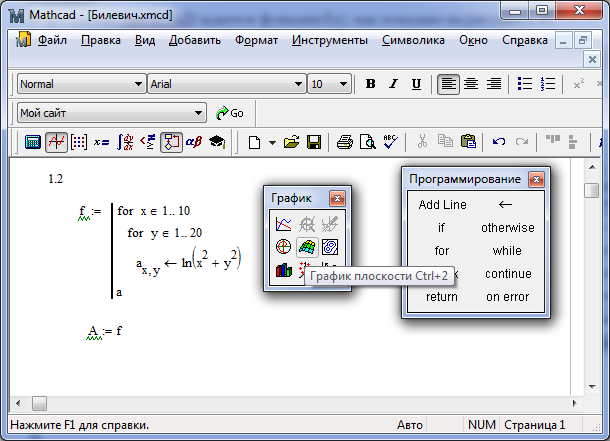Set center text alignment
Viewport: 610px width, 441px height.
point(471,84)
